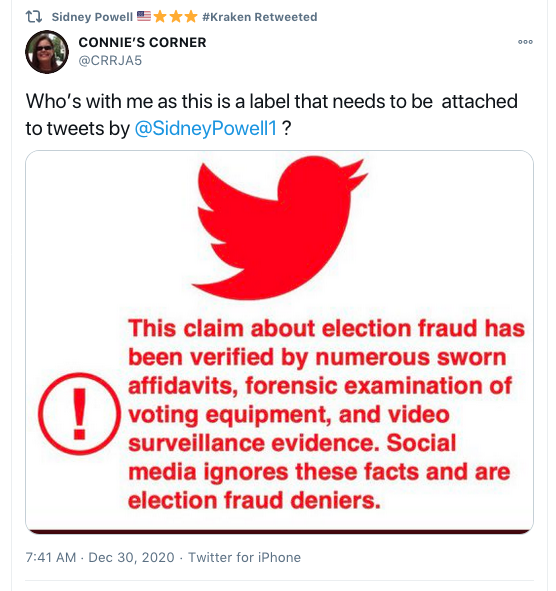The width and height of the screenshot is (556, 591).
Task: Click the third gold star emoji
Action: [x=191, y=17]
